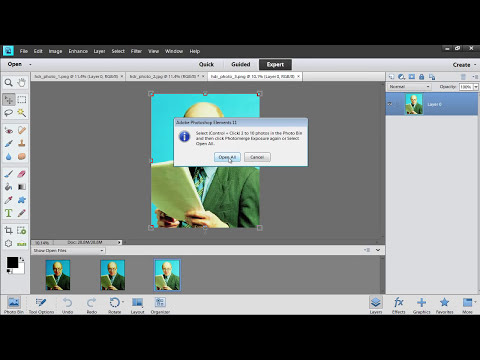Select the Rectangular Marquee tool
Screen dimensions: 480x360
click(22, 99)
